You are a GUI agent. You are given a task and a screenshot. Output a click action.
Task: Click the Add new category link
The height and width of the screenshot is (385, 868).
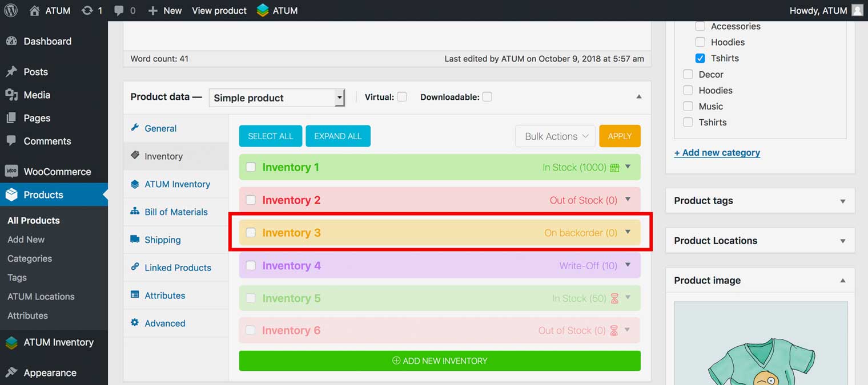pyautogui.click(x=717, y=152)
